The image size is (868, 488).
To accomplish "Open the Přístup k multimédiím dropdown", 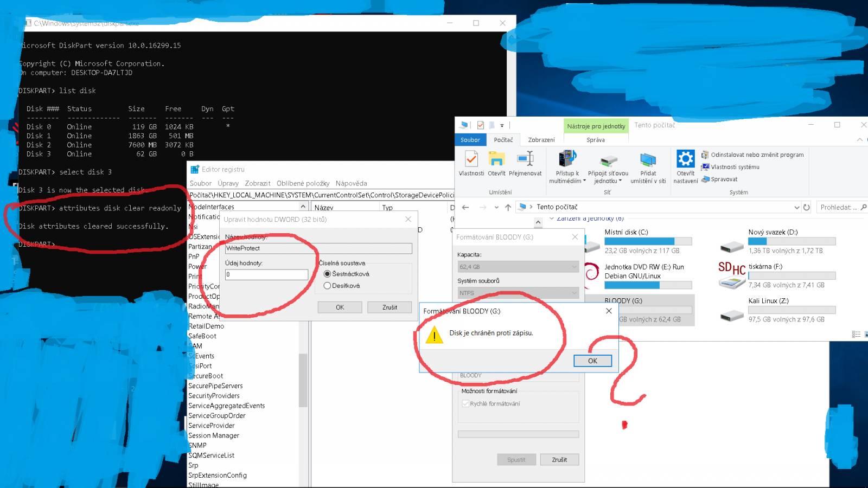I will tap(567, 167).
